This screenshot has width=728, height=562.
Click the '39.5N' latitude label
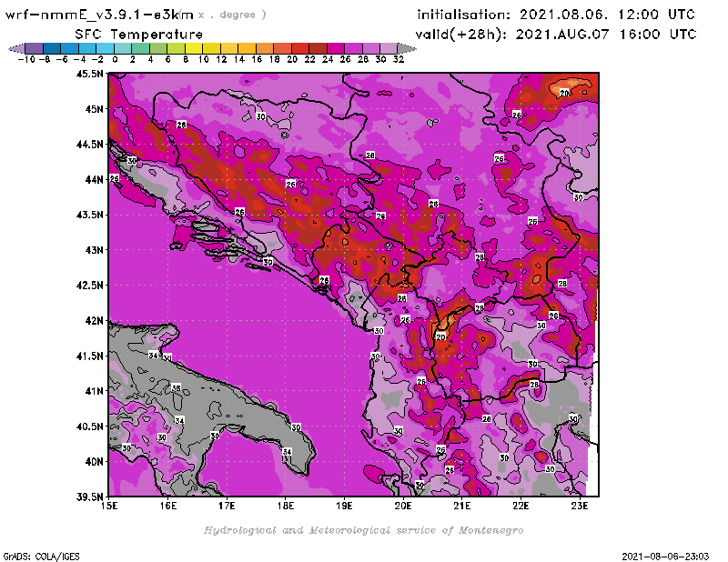click(89, 497)
